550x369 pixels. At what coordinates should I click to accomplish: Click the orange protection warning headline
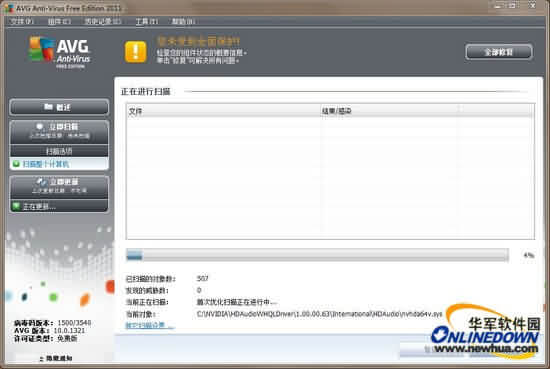199,41
